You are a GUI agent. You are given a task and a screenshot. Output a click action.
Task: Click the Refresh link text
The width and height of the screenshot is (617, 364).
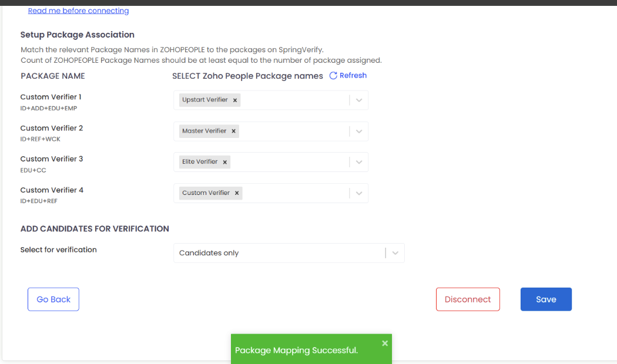pyautogui.click(x=353, y=76)
